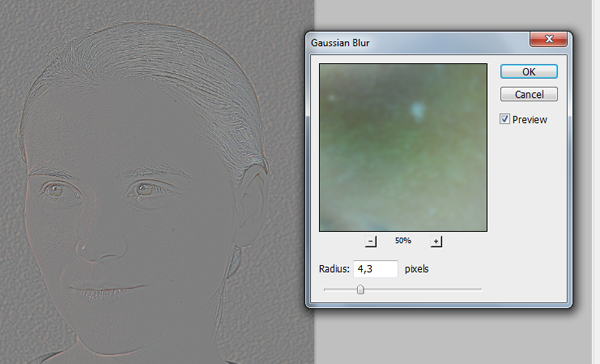Click the woman's nose on the canvas
This screenshot has width=600, height=364.
[x=102, y=245]
